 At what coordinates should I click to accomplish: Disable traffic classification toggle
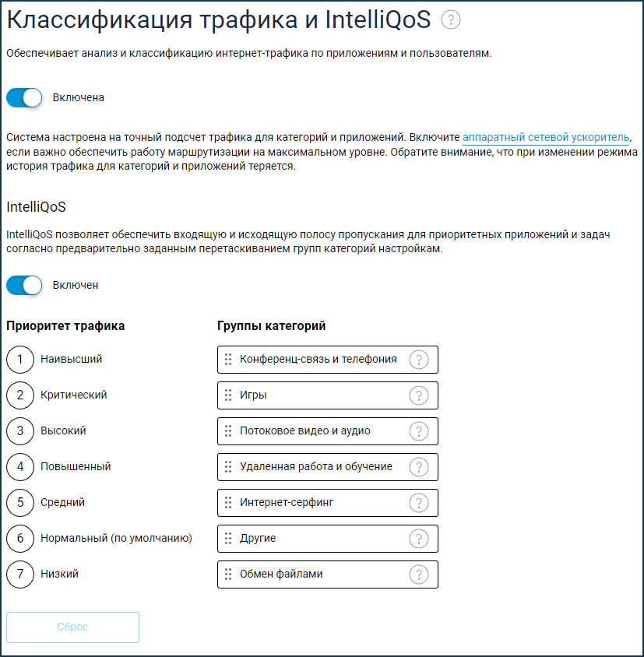point(24,98)
